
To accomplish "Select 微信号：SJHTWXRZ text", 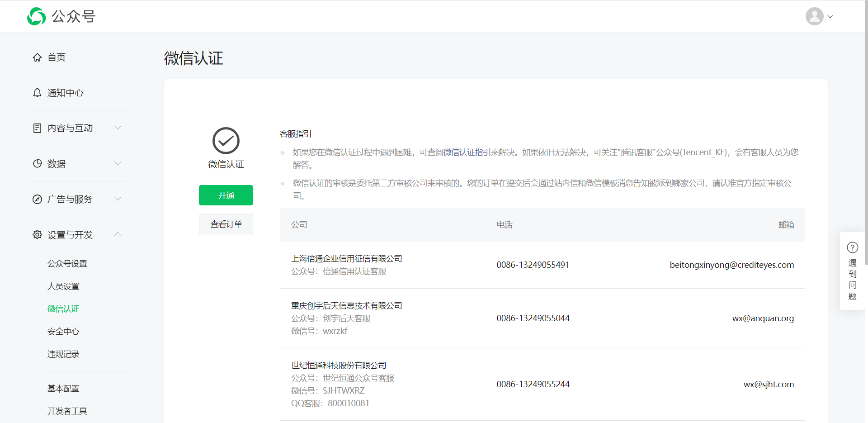I will coord(328,390).
